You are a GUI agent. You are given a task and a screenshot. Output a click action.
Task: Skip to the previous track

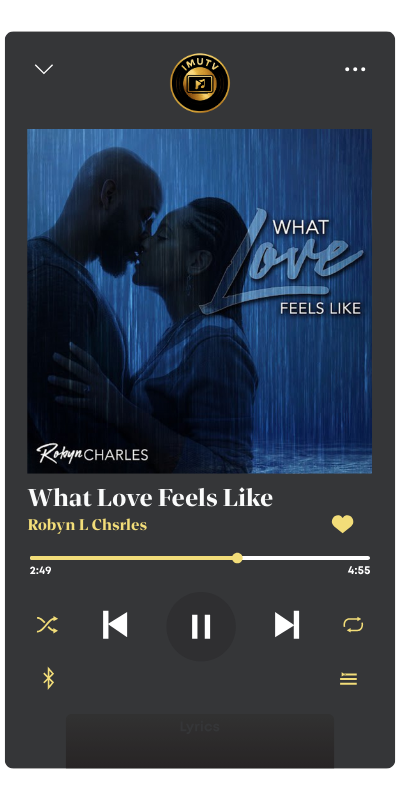tap(115, 624)
